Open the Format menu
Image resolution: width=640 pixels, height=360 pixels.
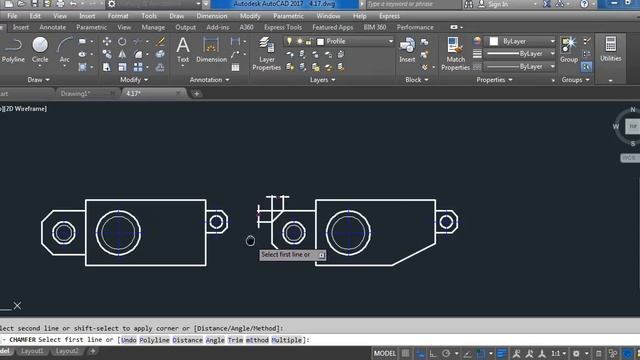118,16
